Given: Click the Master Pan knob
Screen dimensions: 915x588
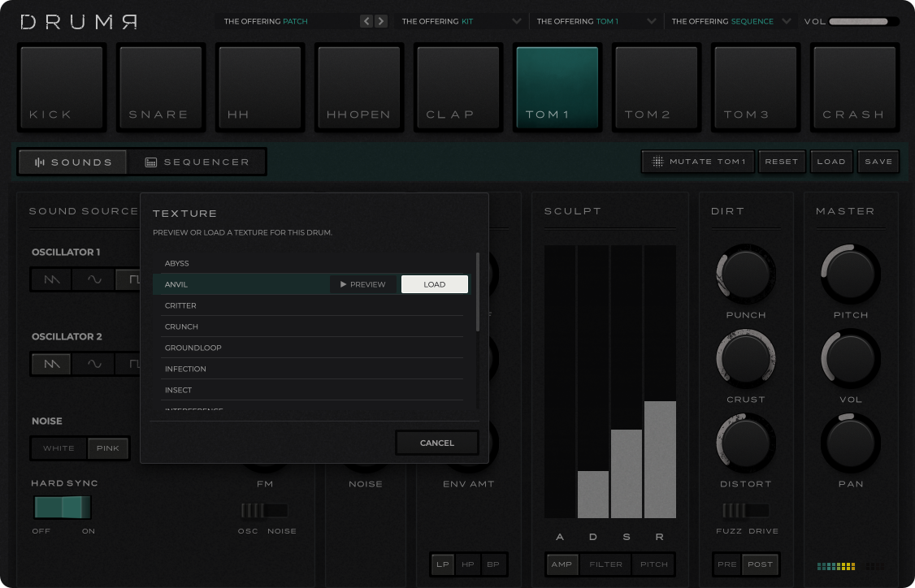Looking at the screenshot, I should pos(851,443).
